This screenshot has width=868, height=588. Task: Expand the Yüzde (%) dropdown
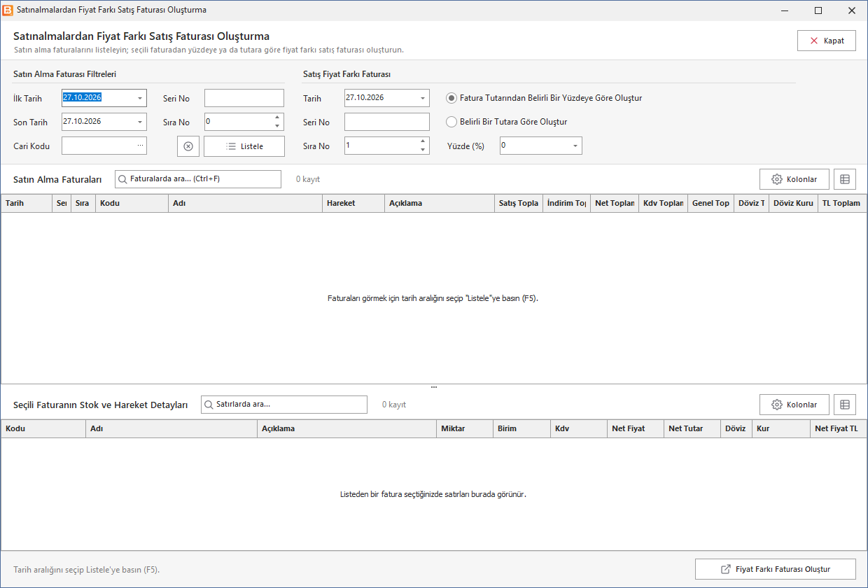[575, 146]
